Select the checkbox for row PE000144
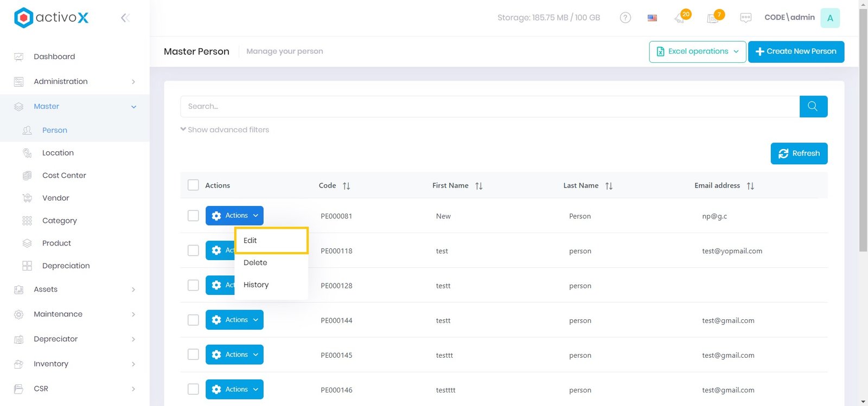868x406 pixels. tap(193, 320)
